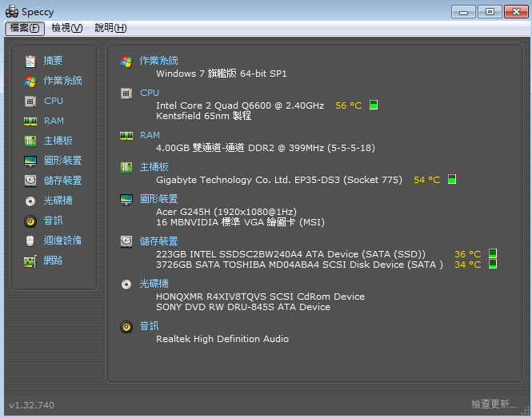Click the motherboard temperature 54 °C
532x418 pixels.
[x=427, y=180]
